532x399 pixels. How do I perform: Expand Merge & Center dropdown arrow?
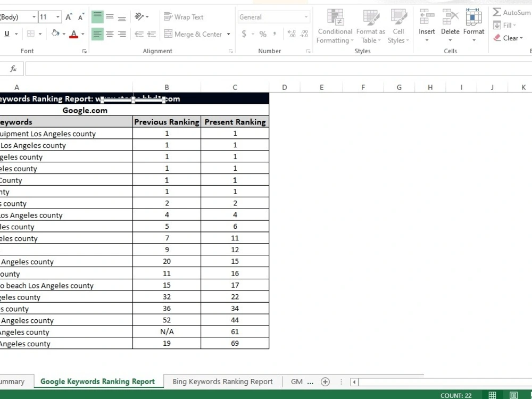228,34
